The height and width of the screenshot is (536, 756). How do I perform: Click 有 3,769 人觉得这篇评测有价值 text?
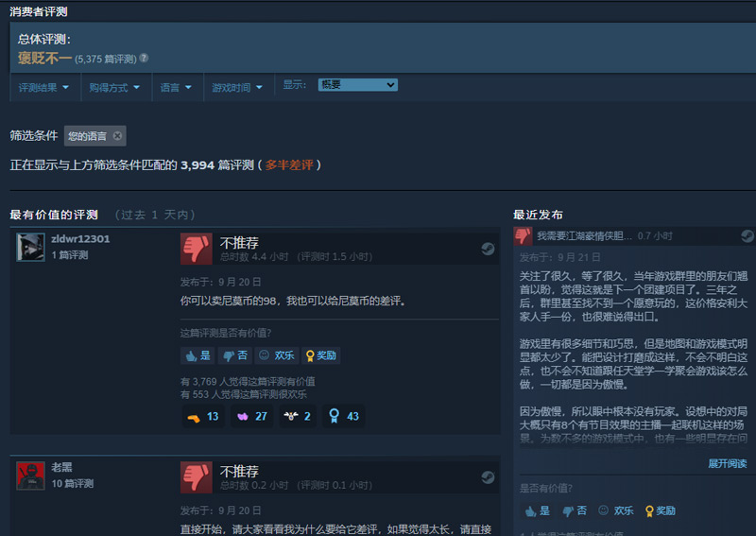pyautogui.click(x=248, y=382)
